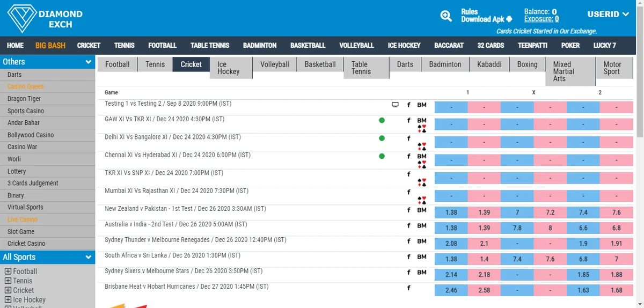Click the card suits icon for GAW XI Vs TKR XI

tap(422, 129)
